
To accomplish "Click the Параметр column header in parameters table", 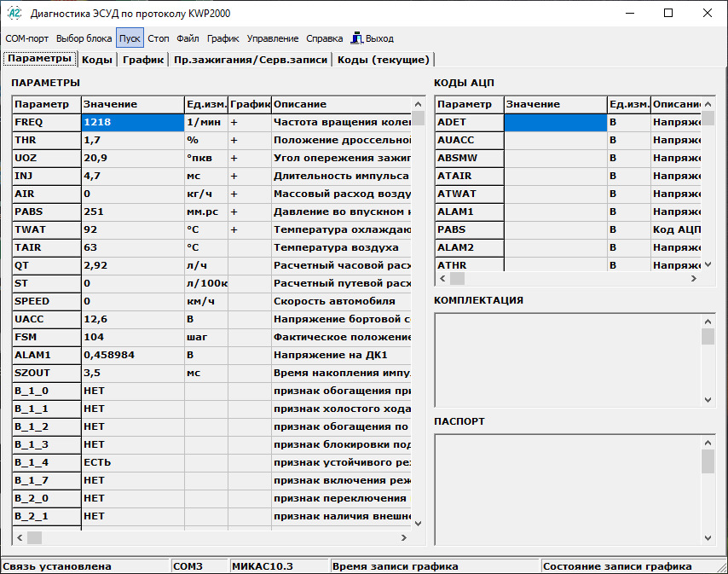I will [46, 105].
